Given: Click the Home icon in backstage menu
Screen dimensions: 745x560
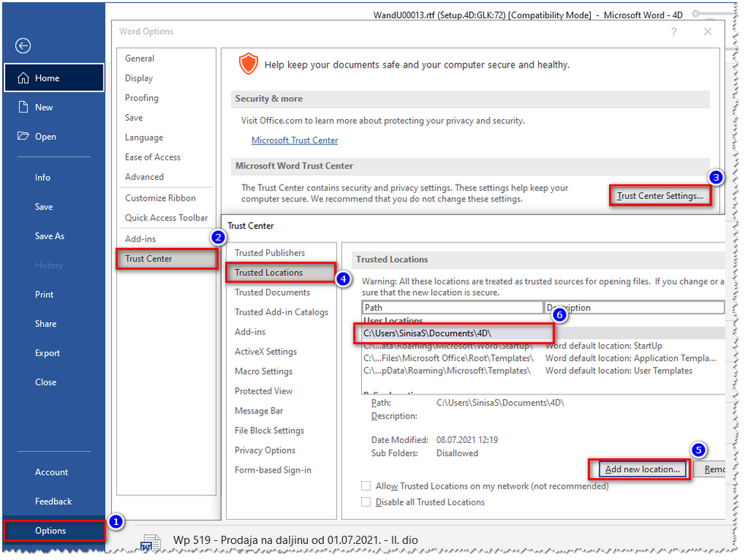Looking at the screenshot, I should click(24, 78).
